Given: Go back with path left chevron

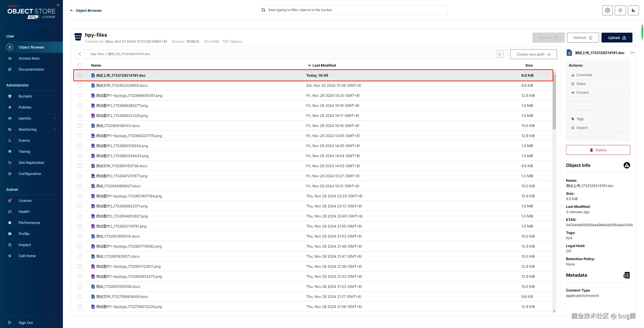Looking at the screenshot, I should click(80, 54).
